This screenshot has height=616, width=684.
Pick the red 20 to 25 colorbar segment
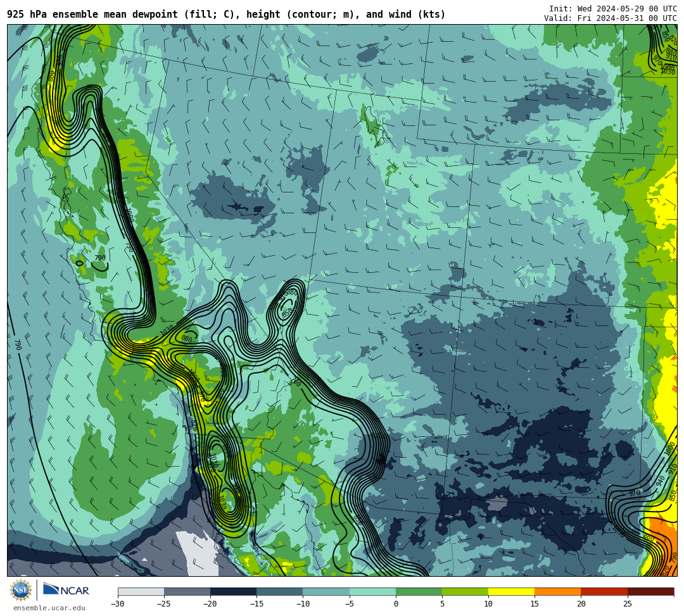click(x=604, y=592)
